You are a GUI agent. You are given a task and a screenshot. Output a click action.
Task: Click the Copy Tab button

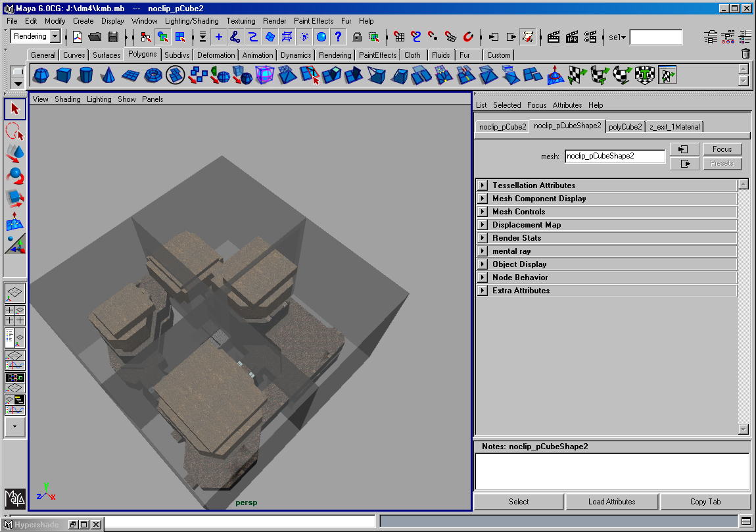[705, 502]
